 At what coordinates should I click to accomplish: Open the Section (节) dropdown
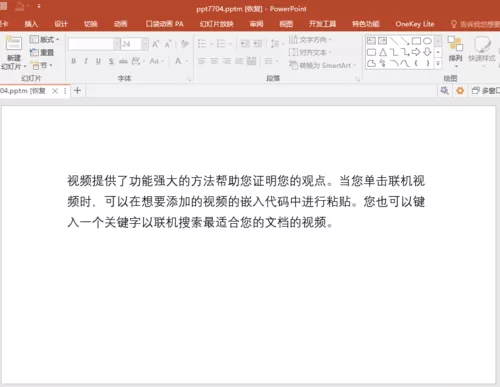pyautogui.click(x=42, y=65)
